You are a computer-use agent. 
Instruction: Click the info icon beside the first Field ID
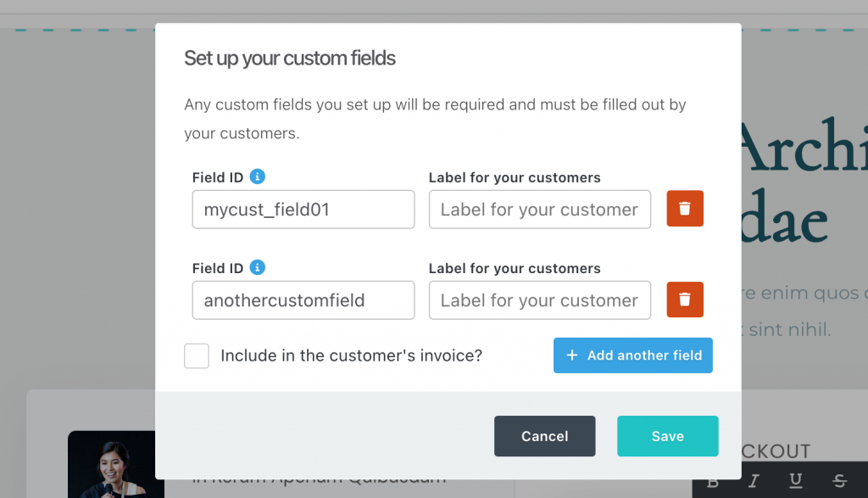[x=258, y=176]
